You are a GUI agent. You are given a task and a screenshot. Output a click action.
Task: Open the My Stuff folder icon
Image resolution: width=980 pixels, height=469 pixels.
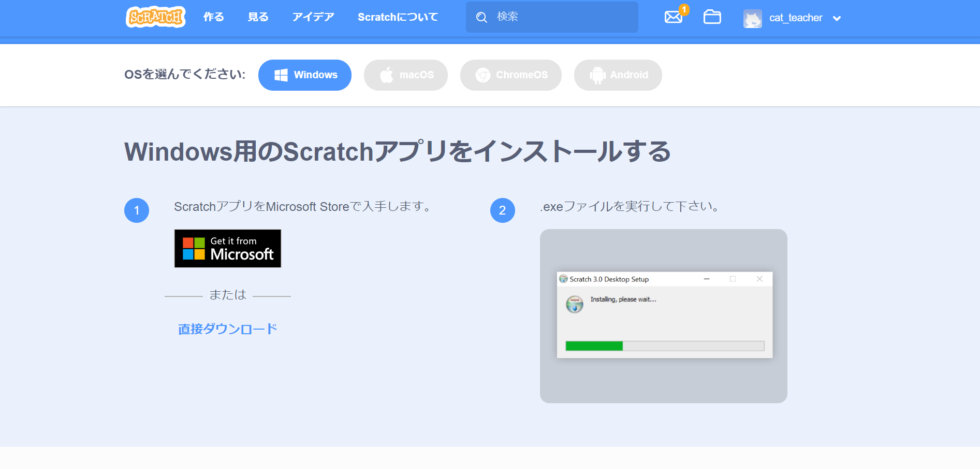[x=712, y=17]
